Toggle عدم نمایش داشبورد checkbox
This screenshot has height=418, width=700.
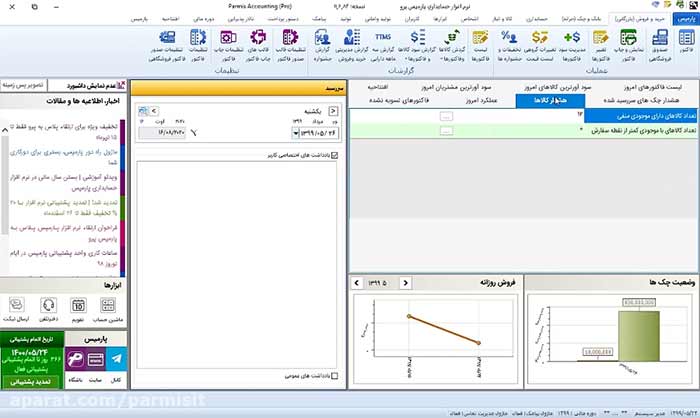pos(124,86)
